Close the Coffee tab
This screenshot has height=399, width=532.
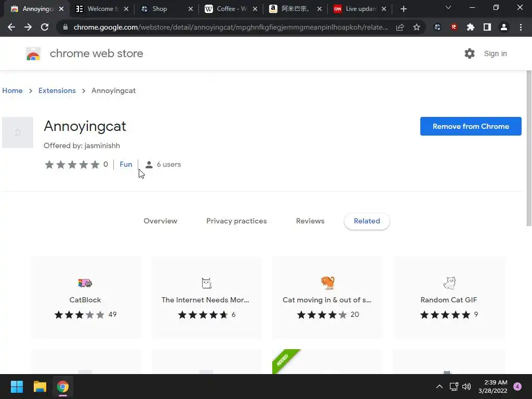pyautogui.click(x=255, y=9)
